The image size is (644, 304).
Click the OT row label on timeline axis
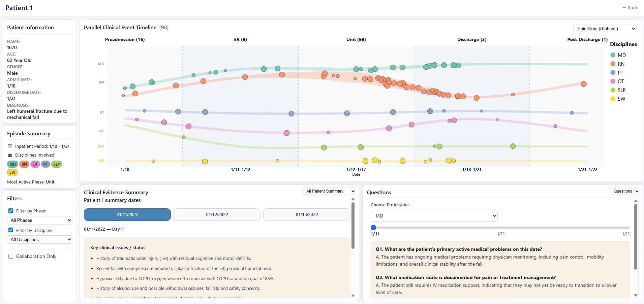click(x=102, y=131)
